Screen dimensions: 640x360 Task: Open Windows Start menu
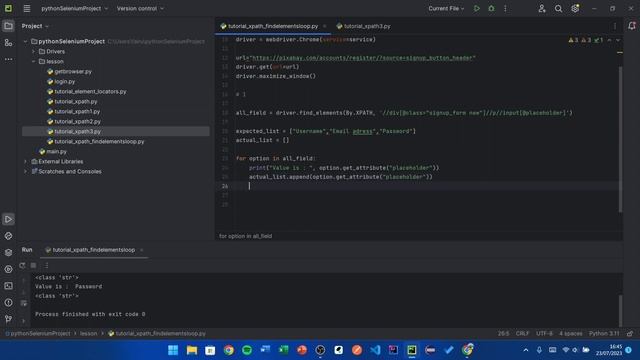(173, 350)
